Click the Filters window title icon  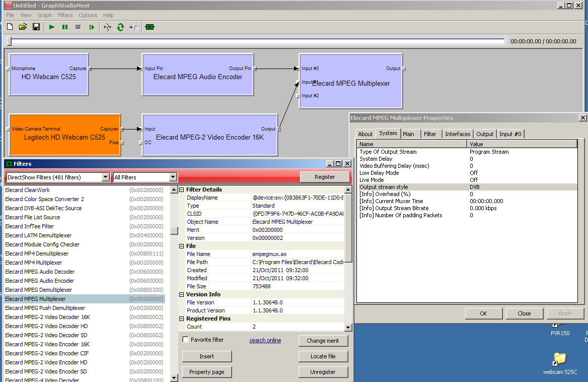point(9,164)
